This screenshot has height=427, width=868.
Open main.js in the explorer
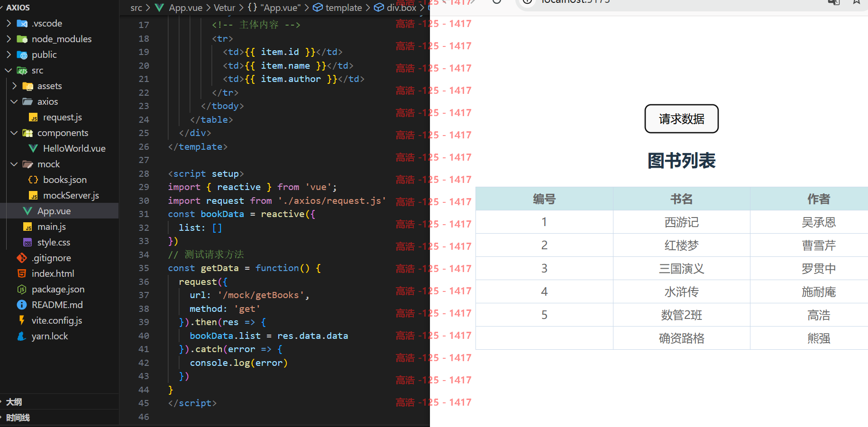(x=52, y=227)
